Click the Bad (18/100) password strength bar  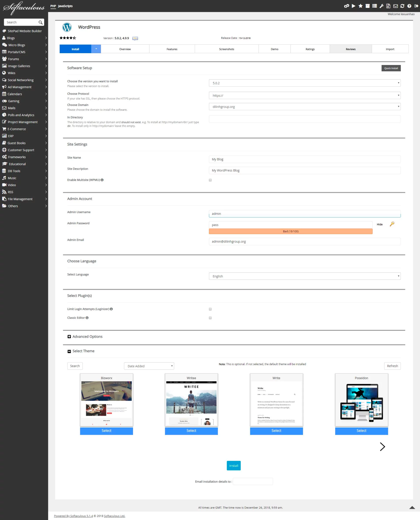pos(290,231)
